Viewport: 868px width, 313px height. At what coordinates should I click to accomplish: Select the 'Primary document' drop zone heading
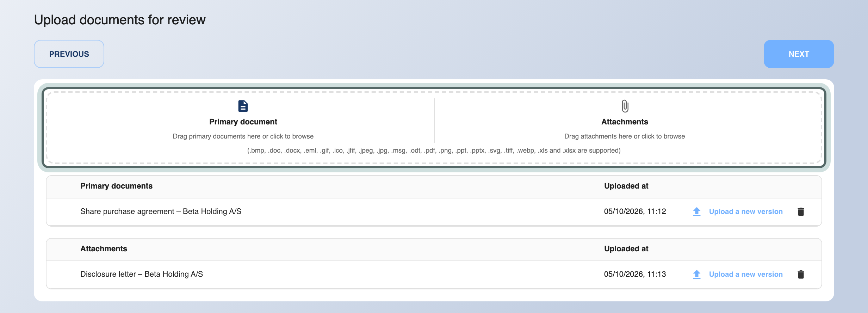243,122
